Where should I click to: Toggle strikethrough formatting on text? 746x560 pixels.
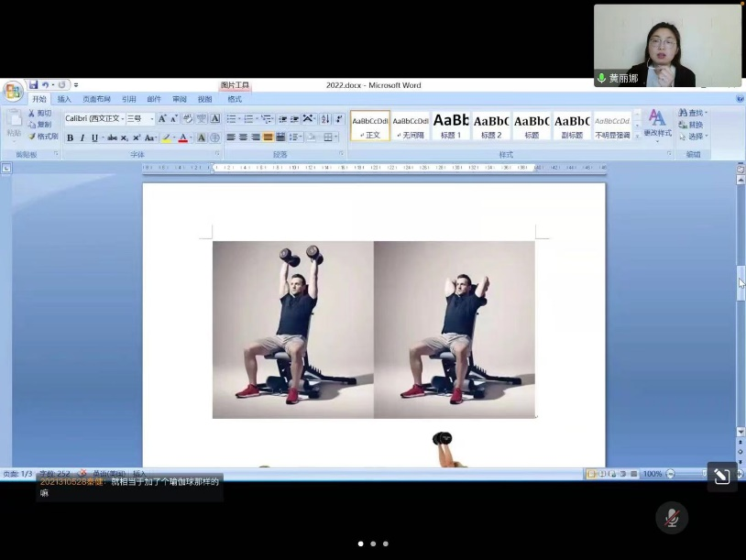click(112, 137)
